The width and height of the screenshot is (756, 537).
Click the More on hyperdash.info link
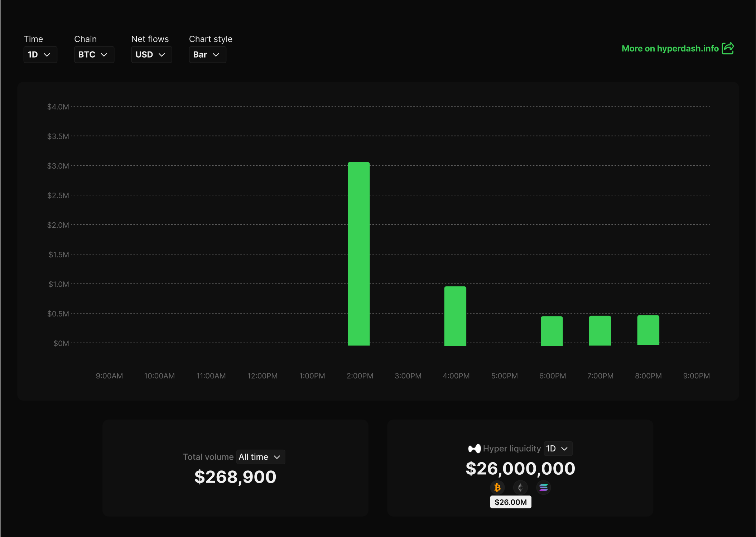(x=670, y=48)
